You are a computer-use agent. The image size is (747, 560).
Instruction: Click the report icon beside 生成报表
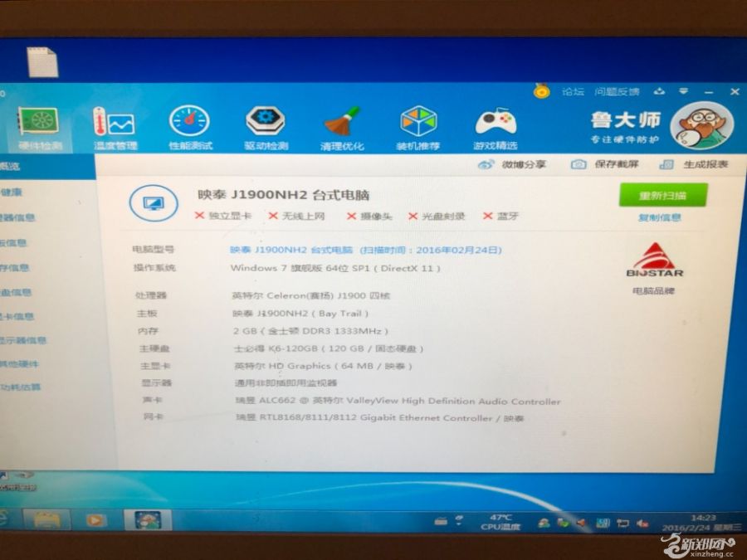pyautogui.click(x=666, y=164)
